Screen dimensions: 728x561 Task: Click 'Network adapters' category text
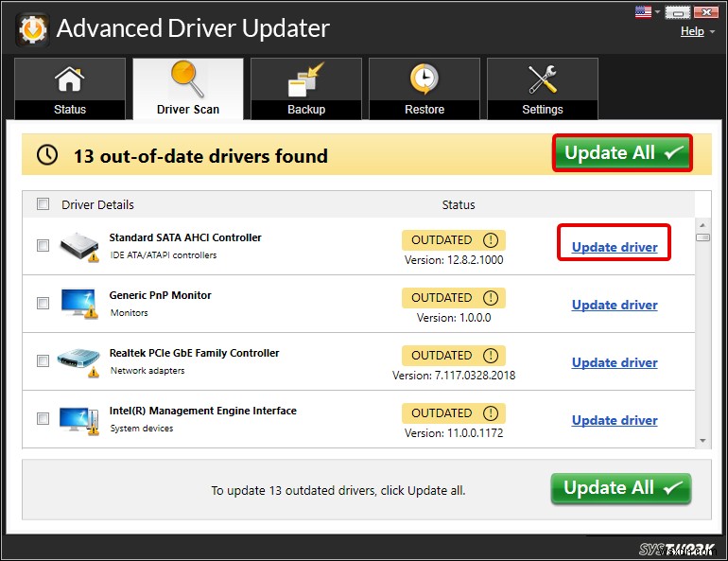pos(147,371)
